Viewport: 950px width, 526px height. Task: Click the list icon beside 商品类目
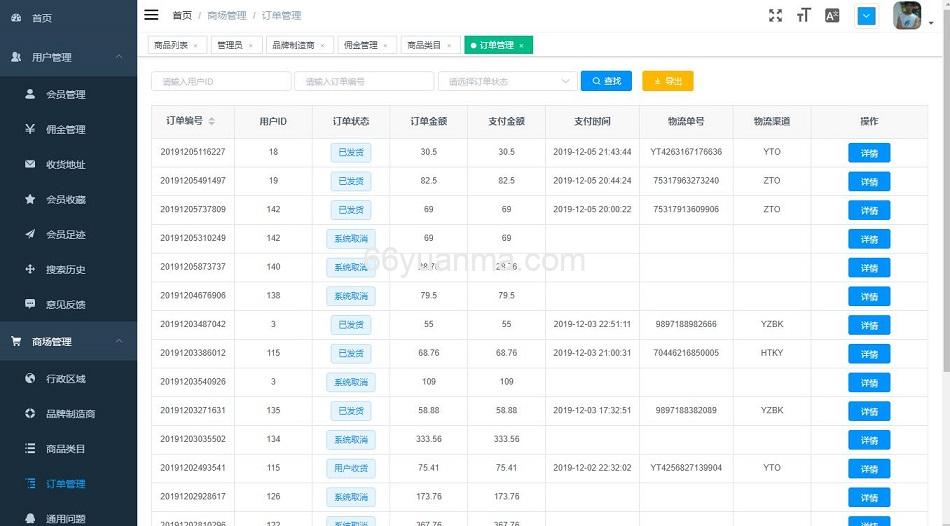click(30, 448)
